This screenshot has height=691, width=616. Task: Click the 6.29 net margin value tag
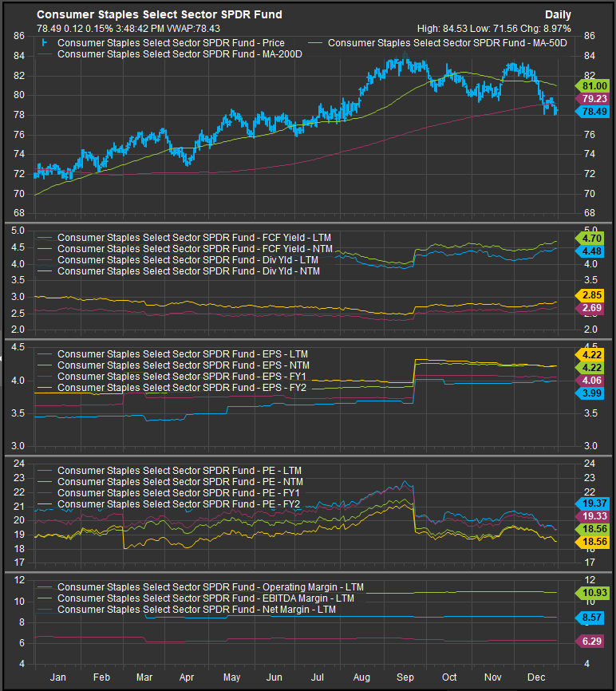point(590,642)
